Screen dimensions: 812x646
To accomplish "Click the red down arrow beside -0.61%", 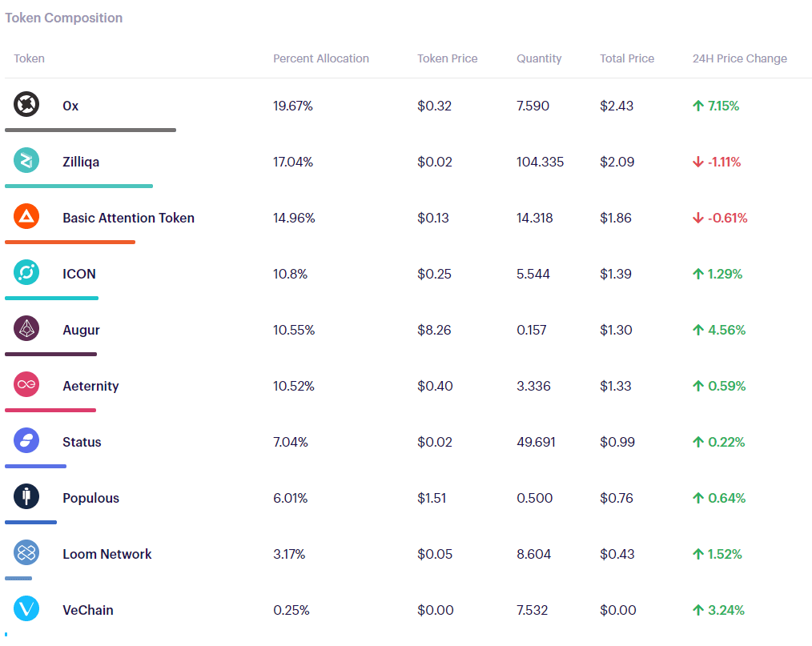I will coord(698,218).
